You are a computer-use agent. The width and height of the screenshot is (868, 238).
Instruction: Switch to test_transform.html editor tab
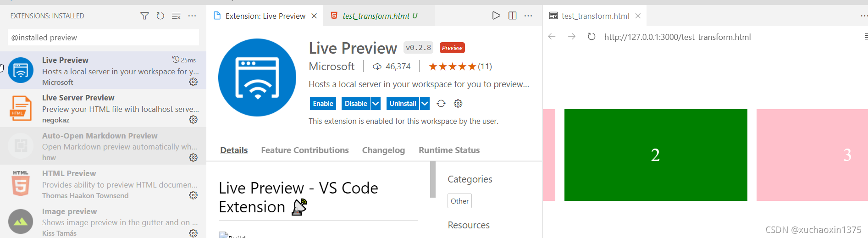pyautogui.click(x=380, y=16)
